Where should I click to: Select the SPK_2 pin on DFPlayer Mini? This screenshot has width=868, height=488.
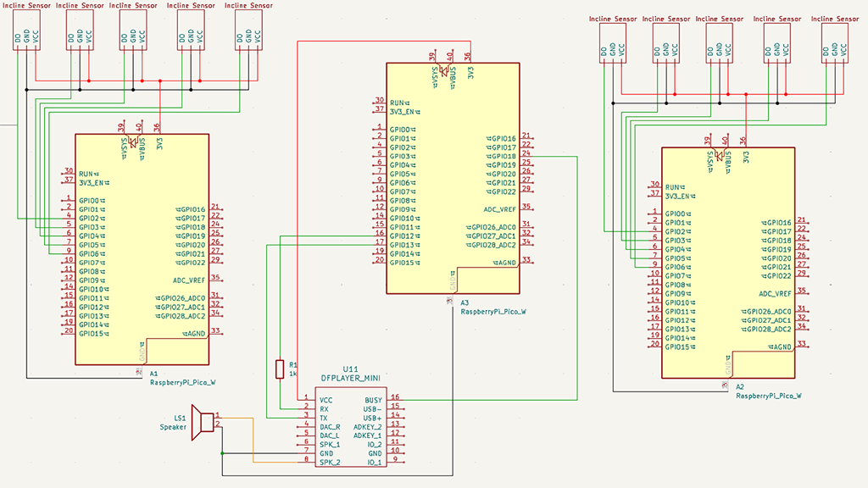click(330, 462)
